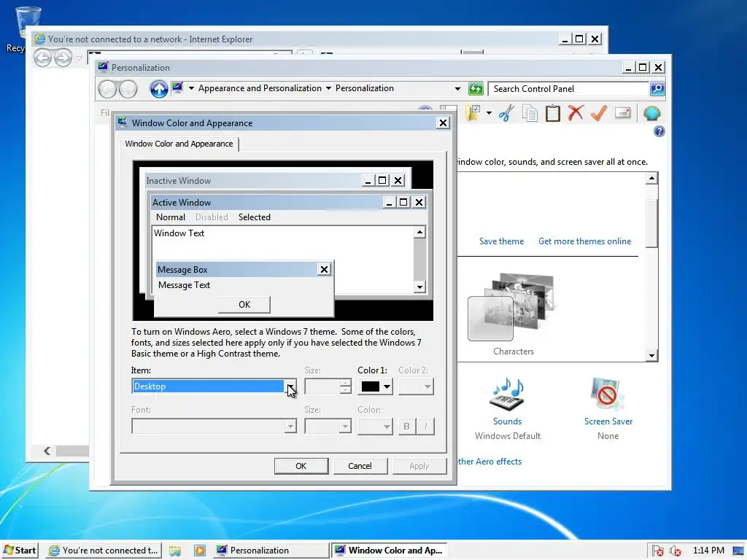Click the muted volume tray icon
This screenshot has height=560, width=747.
pyautogui.click(x=675, y=551)
